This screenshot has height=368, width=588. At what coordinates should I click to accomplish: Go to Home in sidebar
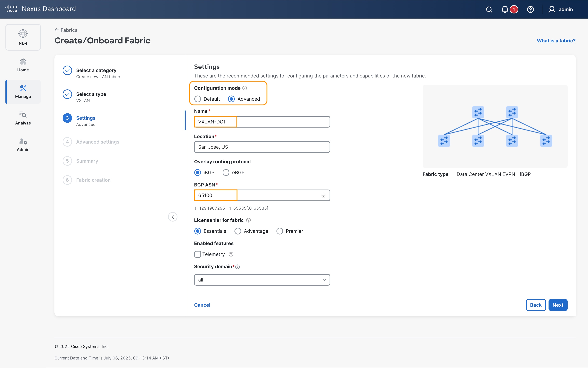point(23,65)
